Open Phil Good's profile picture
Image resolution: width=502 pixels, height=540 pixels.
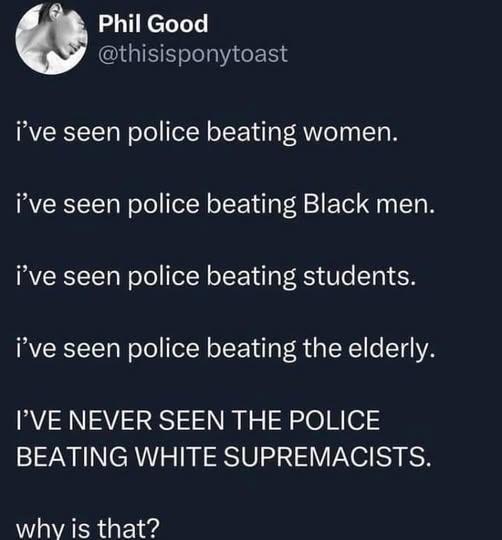click(x=51, y=39)
